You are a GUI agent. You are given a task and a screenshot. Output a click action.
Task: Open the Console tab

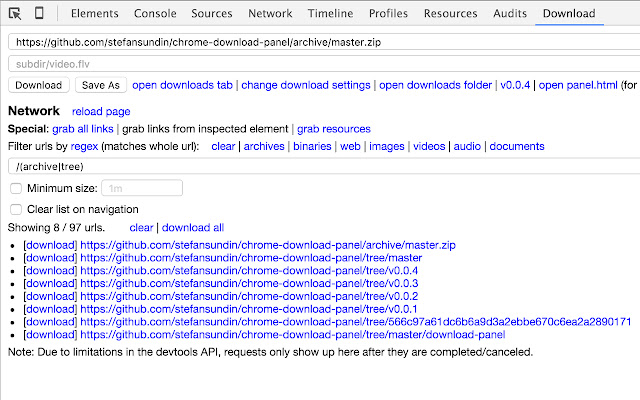155,13
